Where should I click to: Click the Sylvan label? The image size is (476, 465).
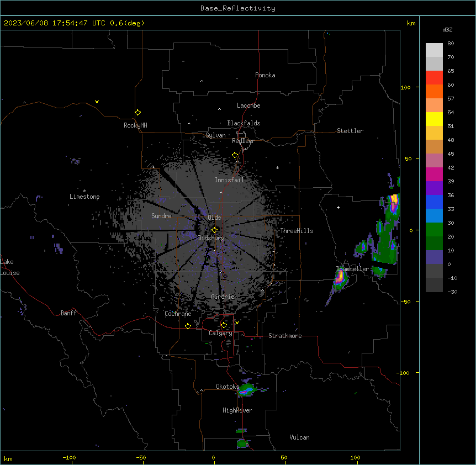click(215, 135)
